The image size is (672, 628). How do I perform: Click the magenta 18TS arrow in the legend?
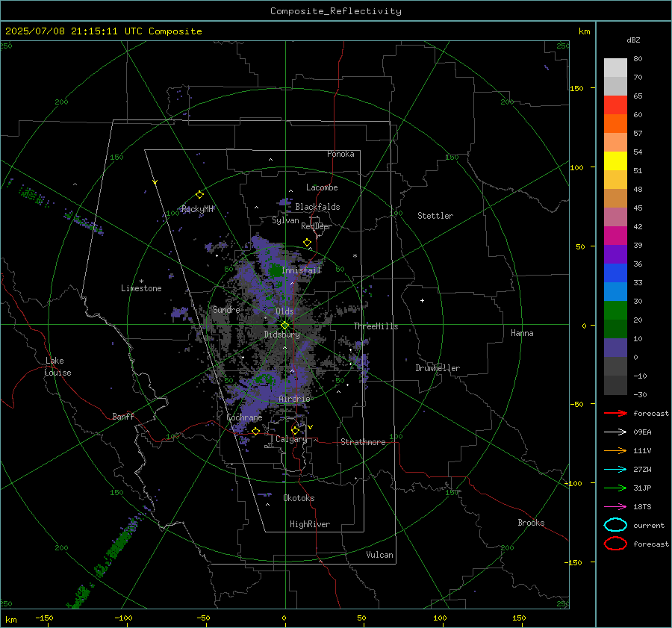[x=615, y=507]
